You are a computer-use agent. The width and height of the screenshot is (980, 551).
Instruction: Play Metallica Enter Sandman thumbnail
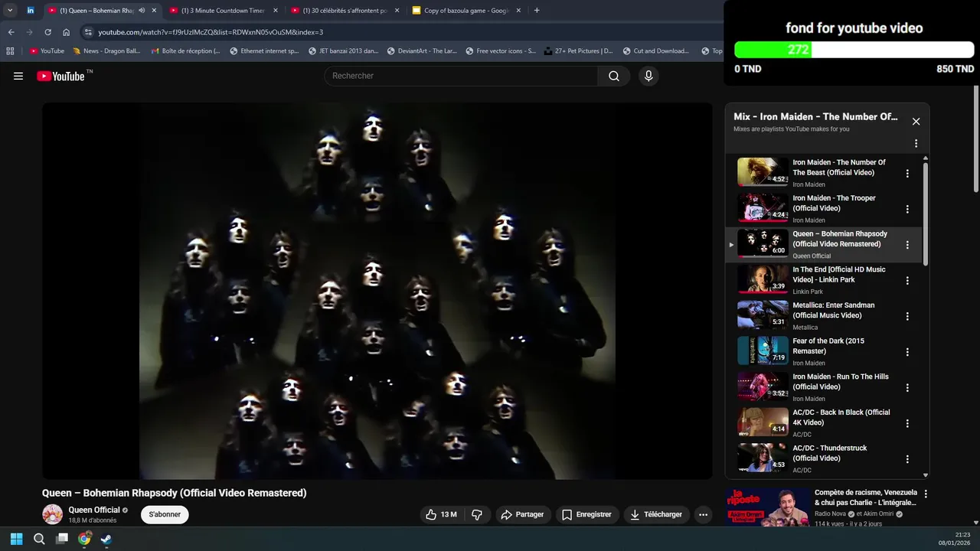tap(763, 315)
